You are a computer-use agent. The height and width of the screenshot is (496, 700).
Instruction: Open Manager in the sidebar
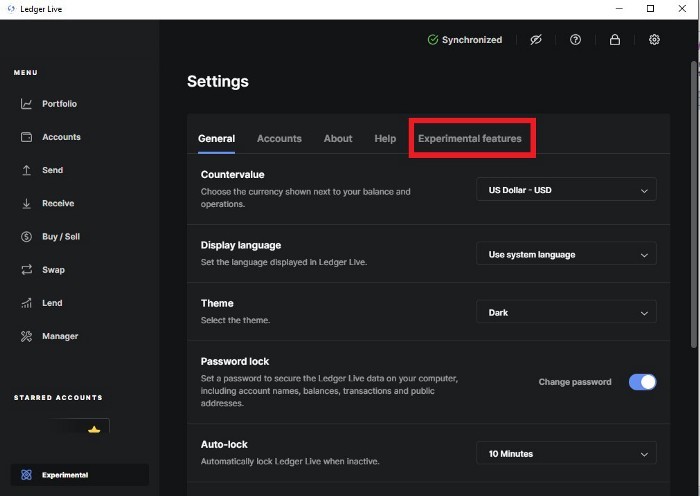coord(60,336)
